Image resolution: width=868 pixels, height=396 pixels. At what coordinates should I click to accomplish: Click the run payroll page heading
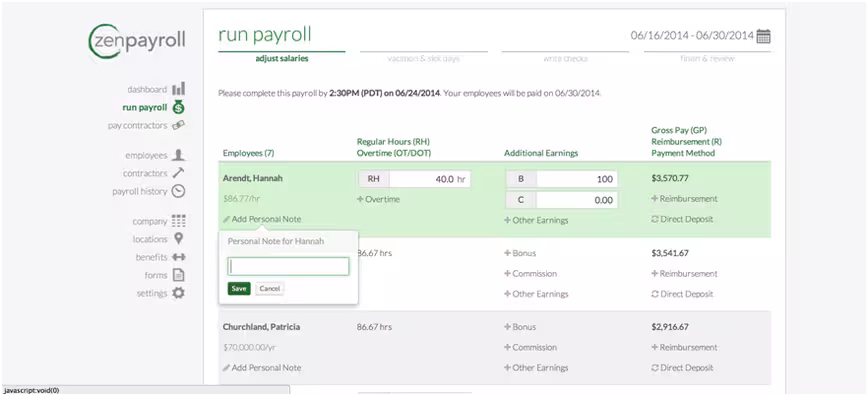(265, 34)
